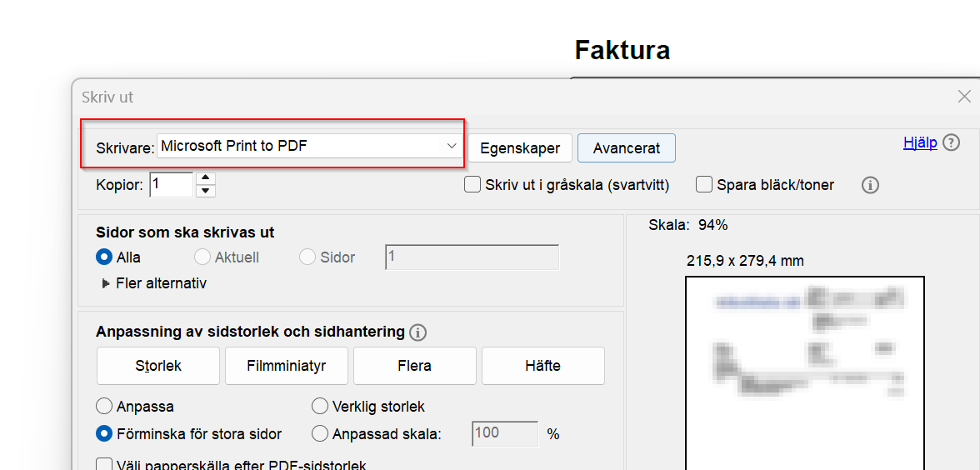The width and height of the screenshot is (980, 470).
Task: Enable the Spara bläck/toner checkbox
Action: tap(704, 185)
